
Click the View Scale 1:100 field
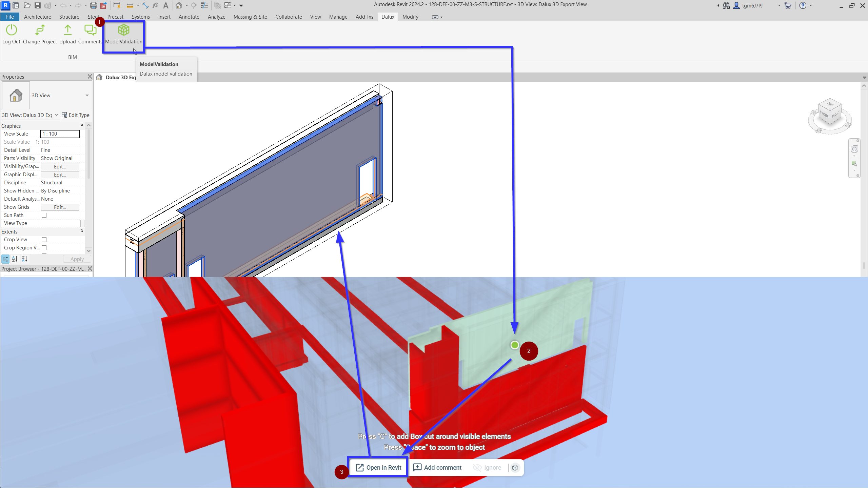pyautogui.click(x=60, y=134)
